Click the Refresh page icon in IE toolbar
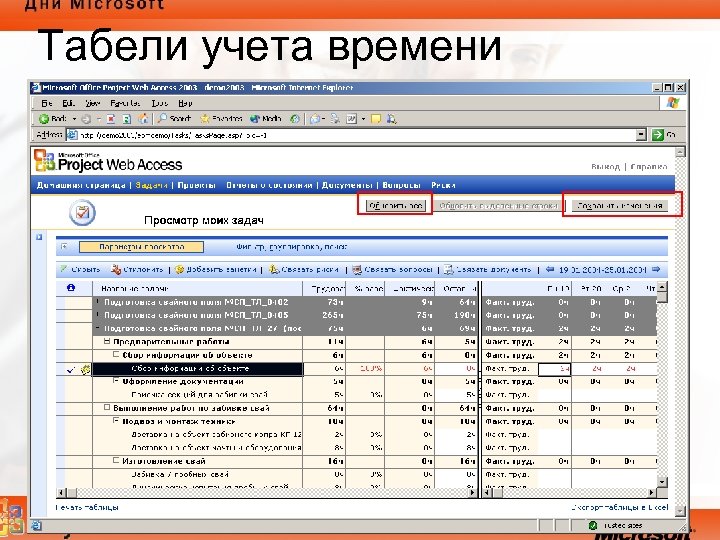Image resolution: width=720 pixels, height=540 pixels. (x=126, y=119)
